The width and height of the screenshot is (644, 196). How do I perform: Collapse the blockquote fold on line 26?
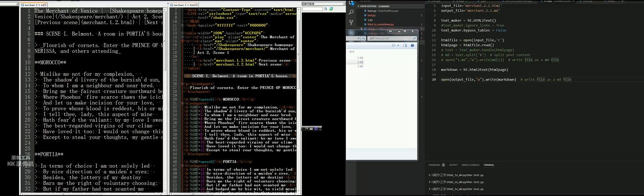(x=182, y=84)
